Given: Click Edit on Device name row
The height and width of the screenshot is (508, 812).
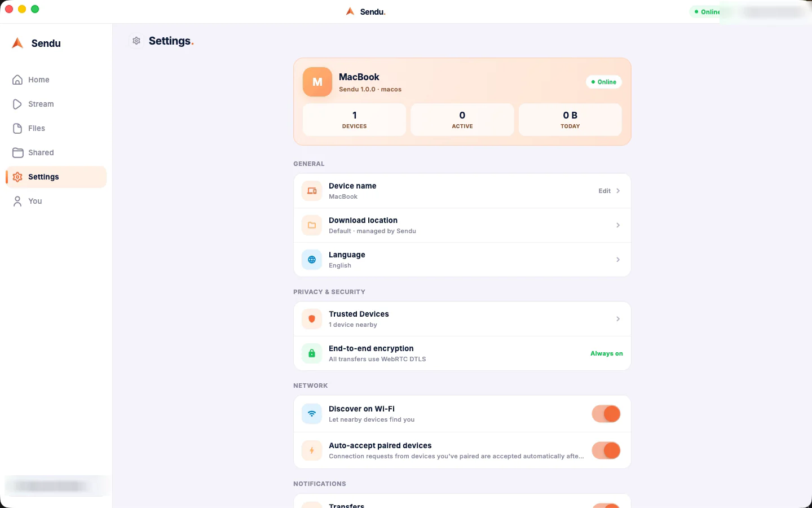Looking at the screenshot, I should click(x=604, y=191).
